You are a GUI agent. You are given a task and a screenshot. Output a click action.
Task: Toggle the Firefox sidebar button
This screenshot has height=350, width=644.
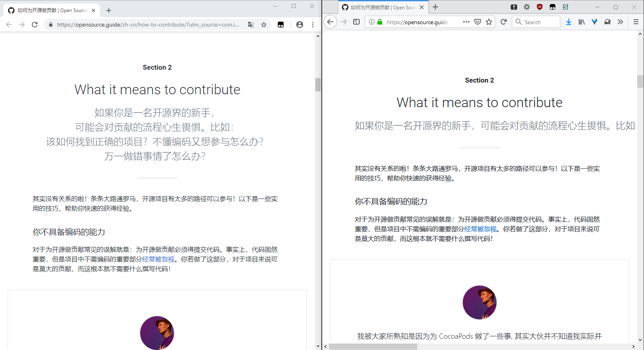(356, 22)
